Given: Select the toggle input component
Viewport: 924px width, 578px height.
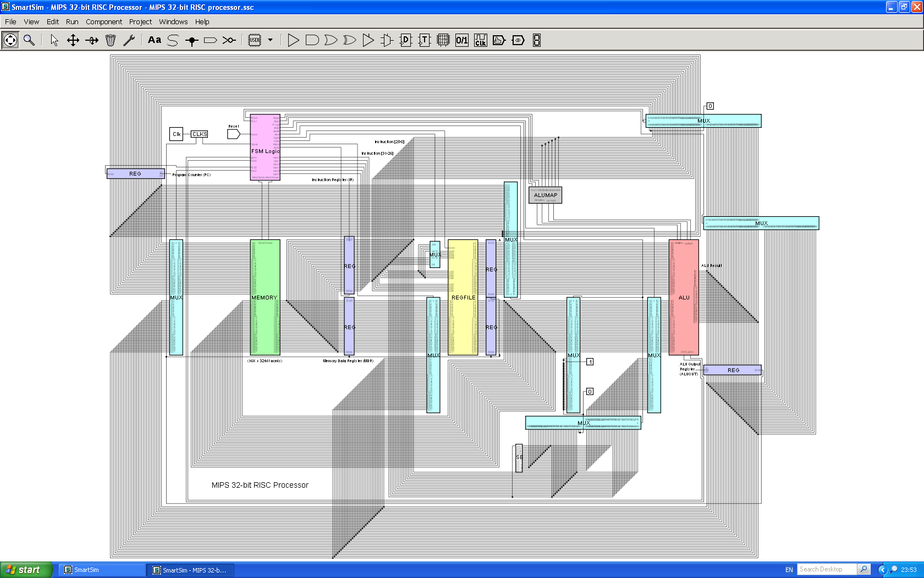Looking at the screenshot, I should click(x=499, y=40).
